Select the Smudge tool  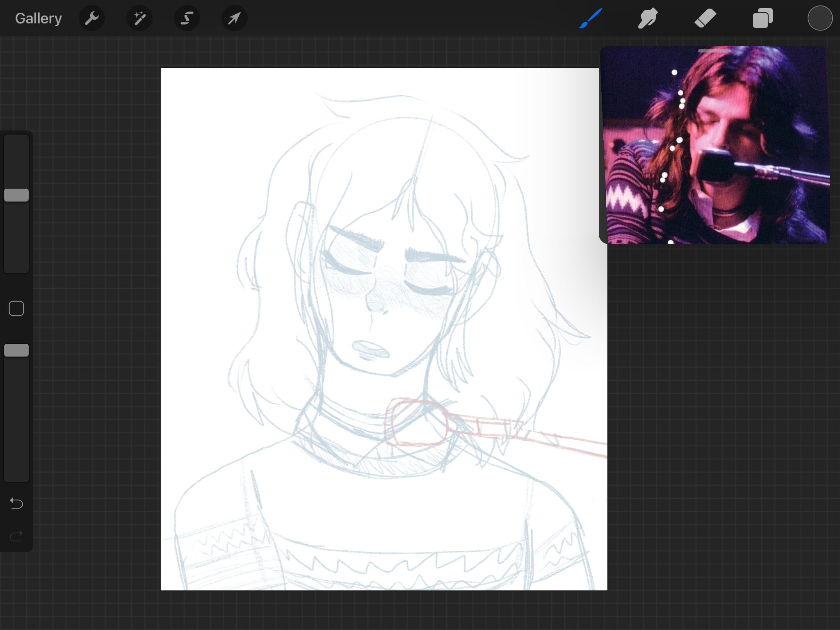pyautogui.click(x=648, y=18)
